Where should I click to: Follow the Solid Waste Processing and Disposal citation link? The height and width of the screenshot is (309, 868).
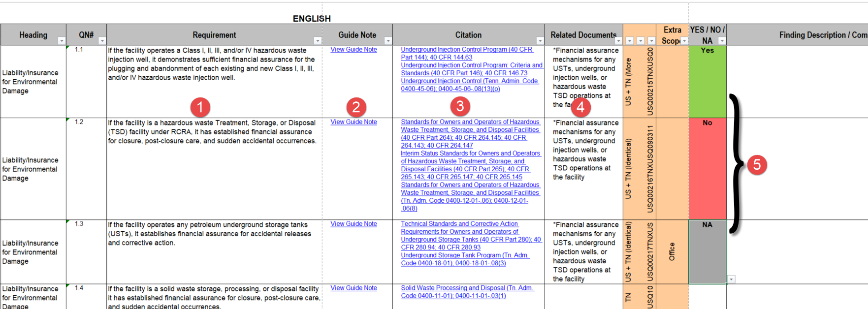click(467, 288)
